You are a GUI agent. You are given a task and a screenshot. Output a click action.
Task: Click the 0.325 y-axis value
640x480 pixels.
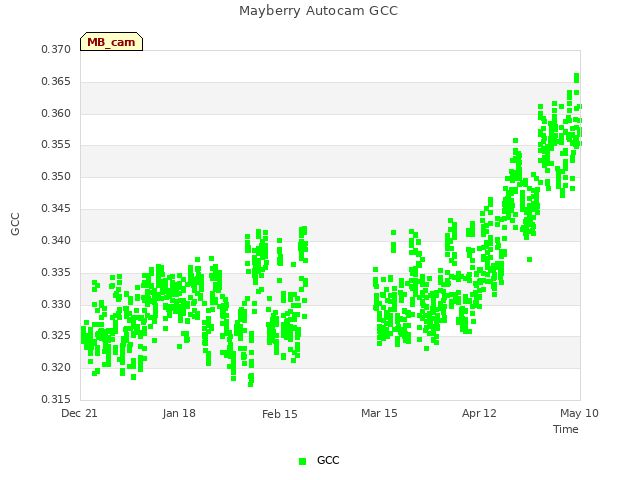coord(56,336)
